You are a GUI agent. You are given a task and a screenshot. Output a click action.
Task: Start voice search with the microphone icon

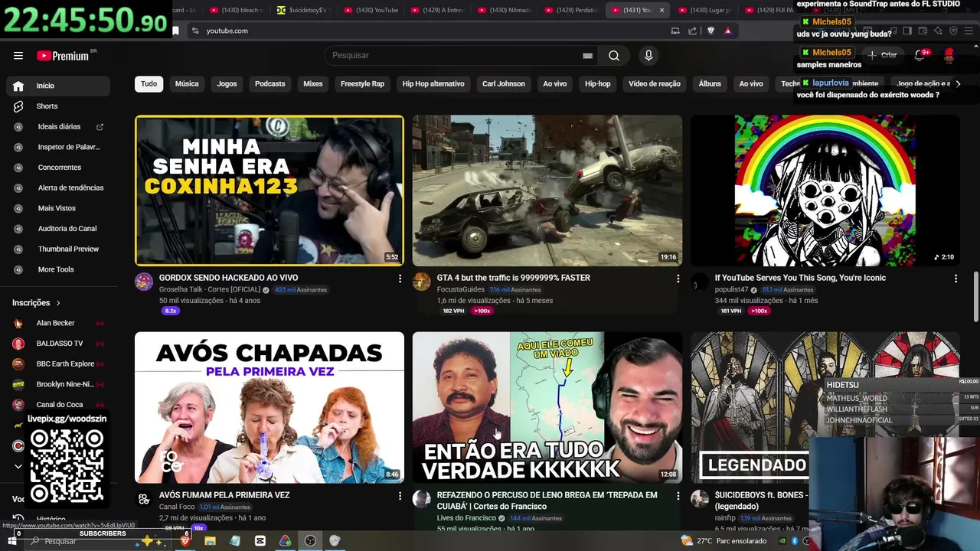[x=648, y=55]
